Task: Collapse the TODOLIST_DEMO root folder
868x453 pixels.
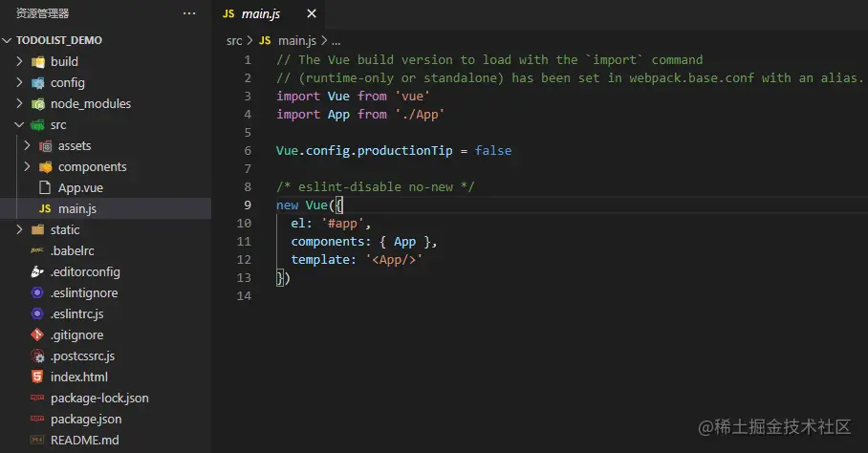Action: coord(8,40)
